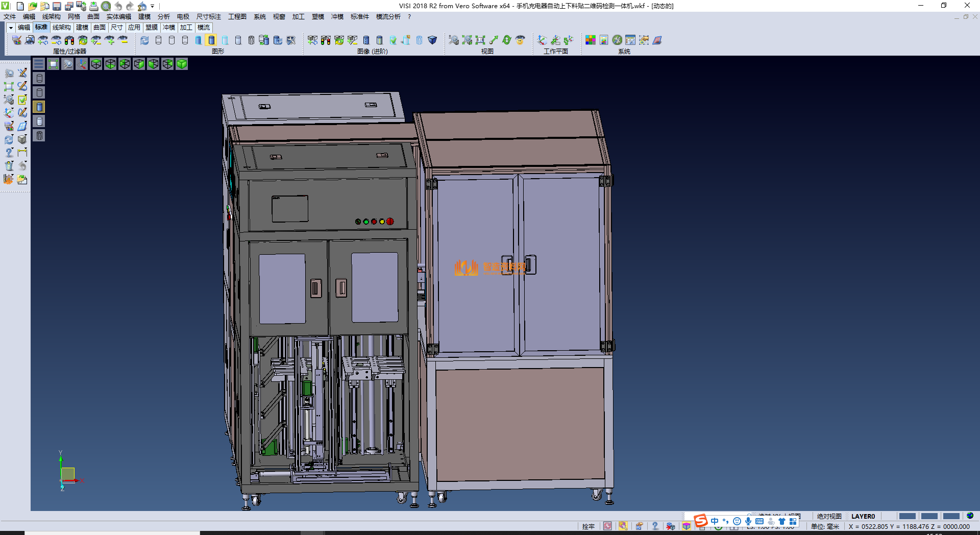Click the 绝对视图 status button
The width and height of the screenshot is (980, 535).
click(829, 516)
